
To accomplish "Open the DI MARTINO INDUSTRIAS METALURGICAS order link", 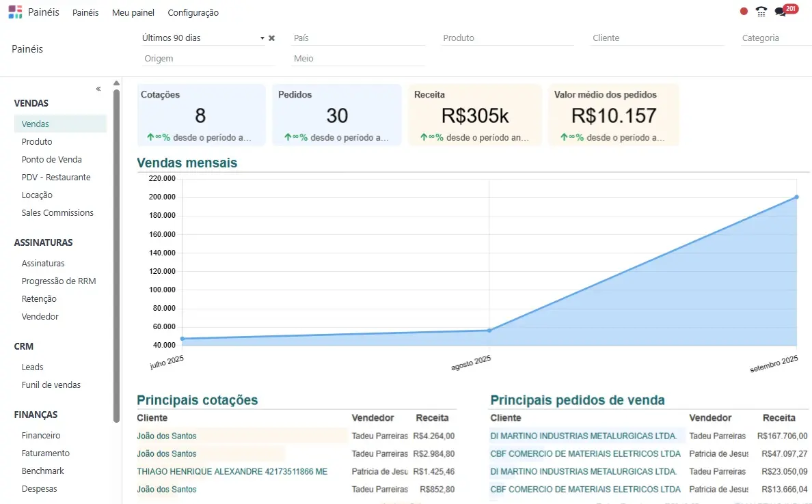I will [583, 436].
